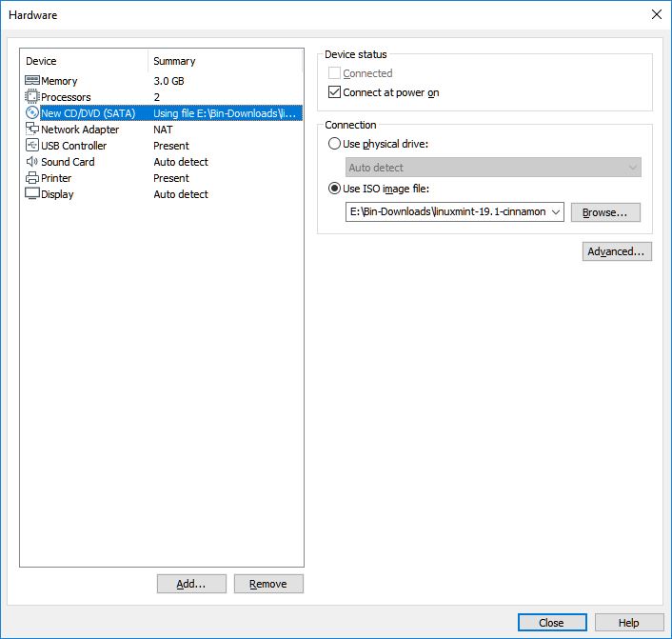The image size is (672, 639).
Task: Click the 3.0 GB memory summary
Action: (168, 81)
